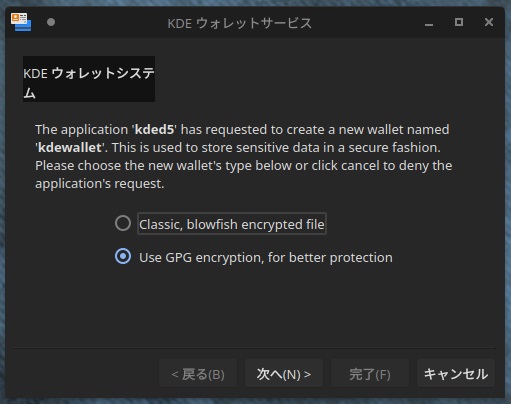Minimize the KDE wallet service window
511x404 pixels.
(429, 23)
